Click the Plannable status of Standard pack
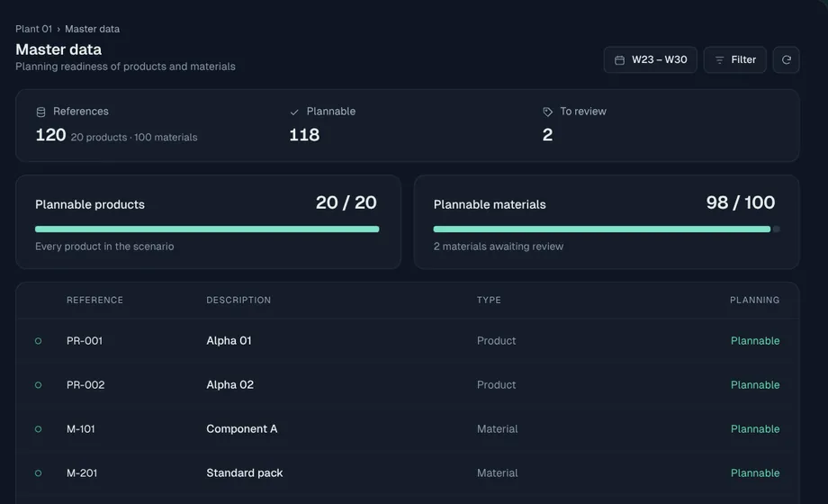This screenshot has width=828, height=504. point(755,472)
